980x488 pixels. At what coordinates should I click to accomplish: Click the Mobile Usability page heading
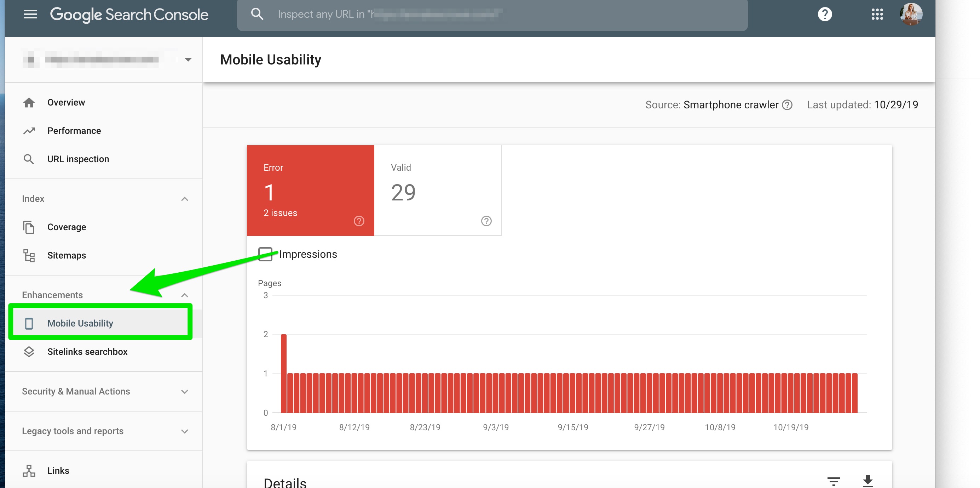click(271, 60)
